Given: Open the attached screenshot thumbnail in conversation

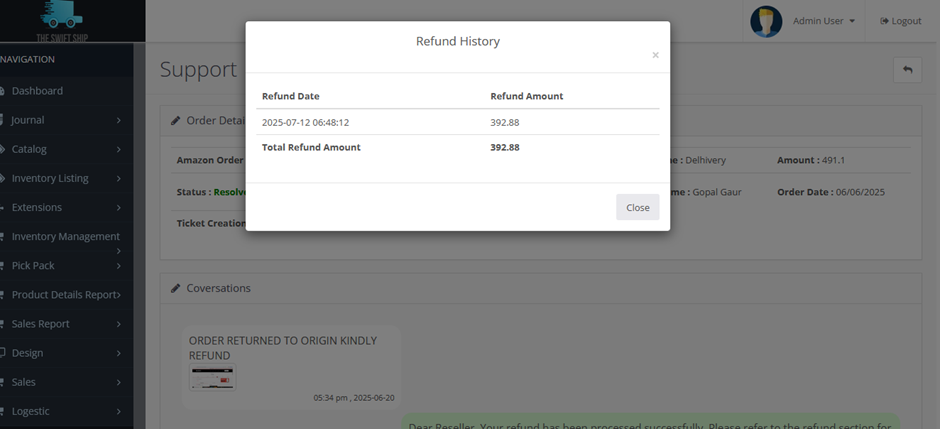Looking at the screenshot, I should (213, 377).
